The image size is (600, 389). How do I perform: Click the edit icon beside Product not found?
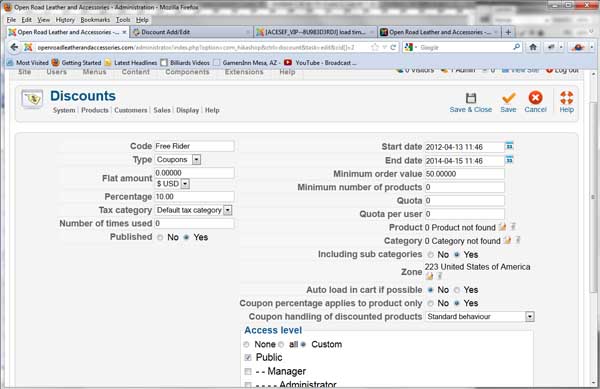(x=502, y=227)
